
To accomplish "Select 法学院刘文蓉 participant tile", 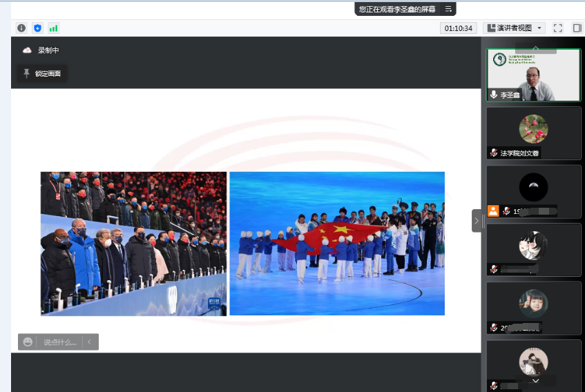I will point(533,133).
